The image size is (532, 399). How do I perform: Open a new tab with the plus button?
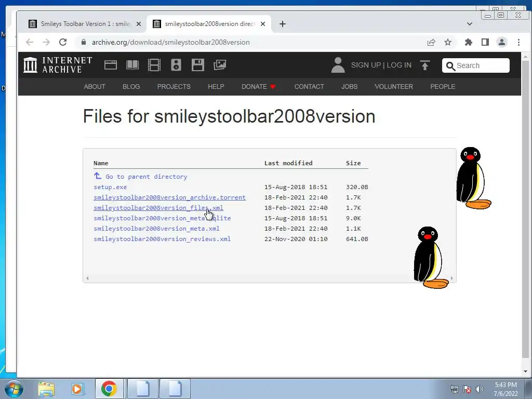(283, 24)
